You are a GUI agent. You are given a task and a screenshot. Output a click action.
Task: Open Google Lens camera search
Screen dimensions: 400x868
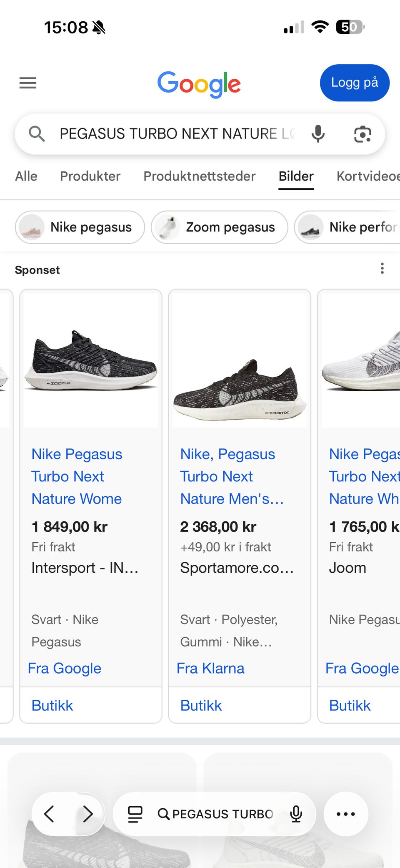pos(362,134)
